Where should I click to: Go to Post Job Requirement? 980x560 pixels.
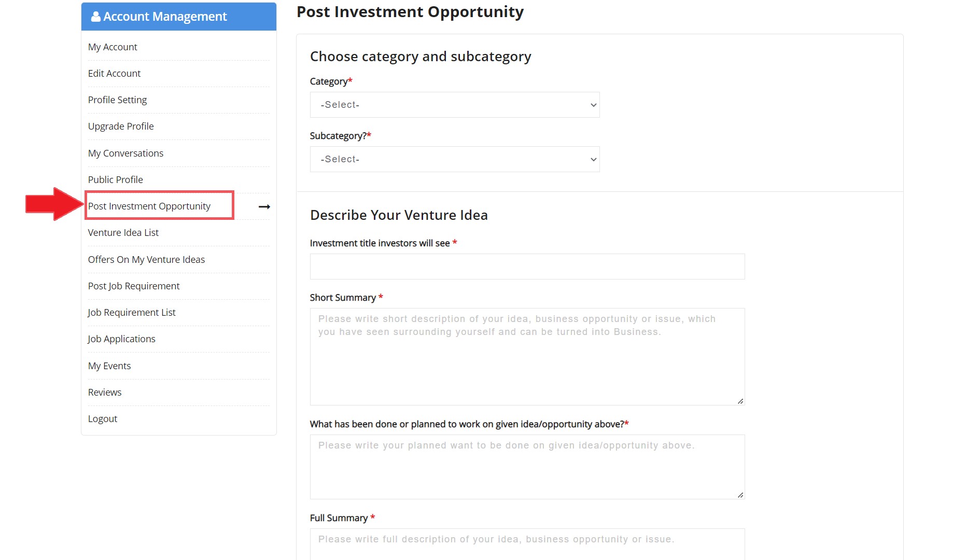click(x=134, y=286)
